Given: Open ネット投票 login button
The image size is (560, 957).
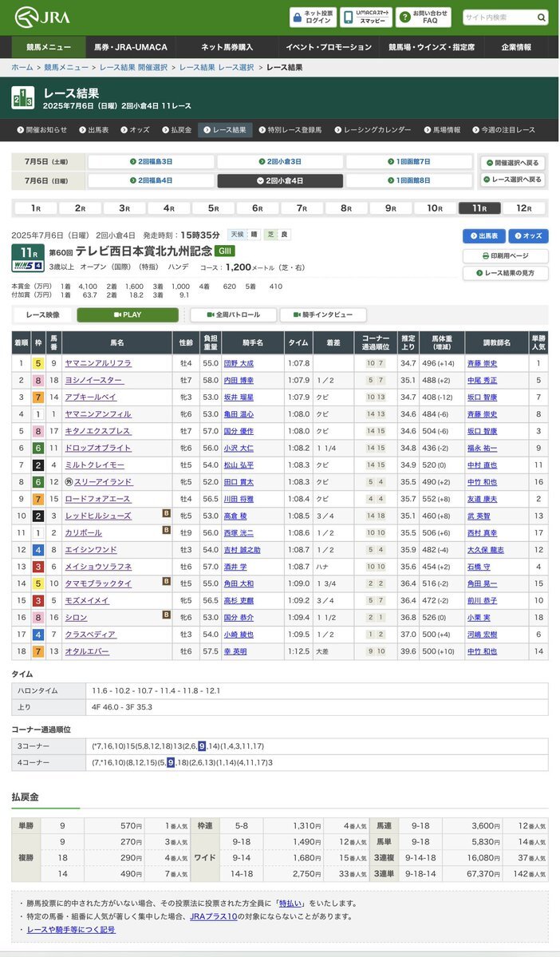Looking at the screenshot, I should click(314, 17).
